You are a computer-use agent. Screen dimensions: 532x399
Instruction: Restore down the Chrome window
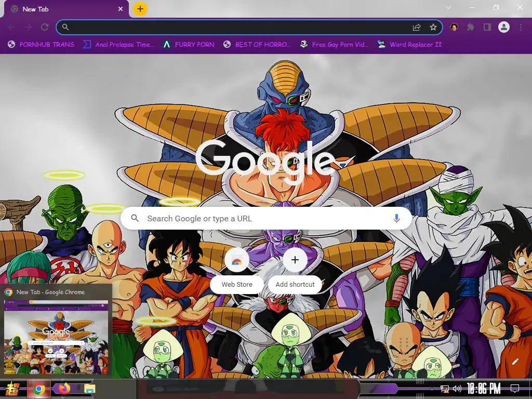[496, 7]
